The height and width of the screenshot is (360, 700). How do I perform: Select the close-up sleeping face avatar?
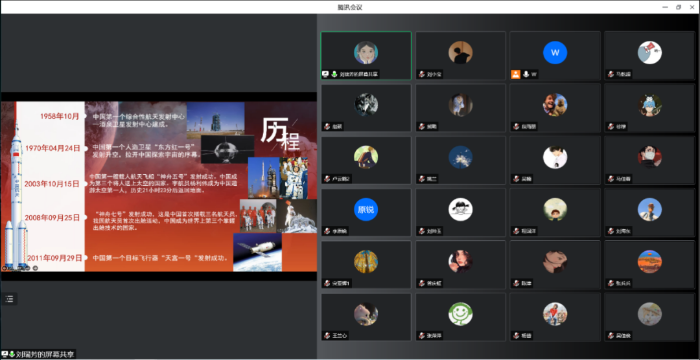(555, 262)
